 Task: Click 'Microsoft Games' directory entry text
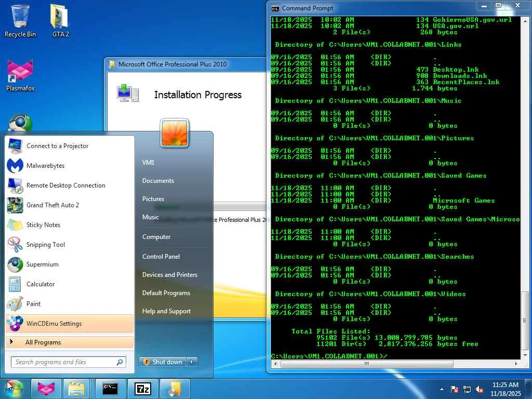tap(464, 201)
